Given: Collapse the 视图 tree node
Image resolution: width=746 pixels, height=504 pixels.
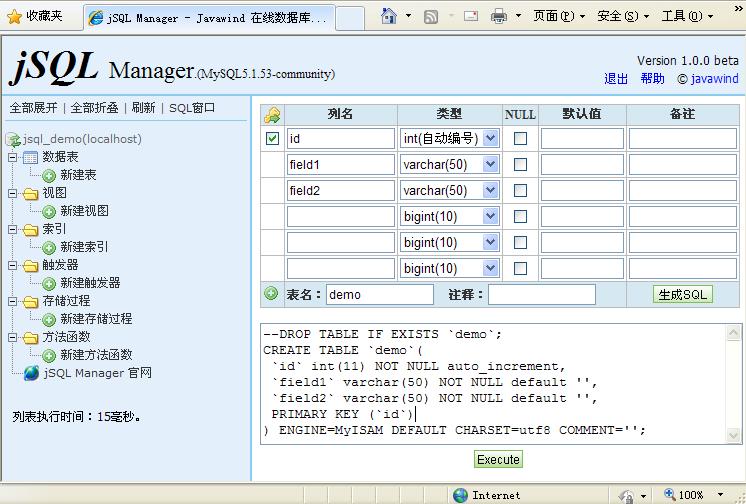Looking at the screenshot, I should (12, 193).
